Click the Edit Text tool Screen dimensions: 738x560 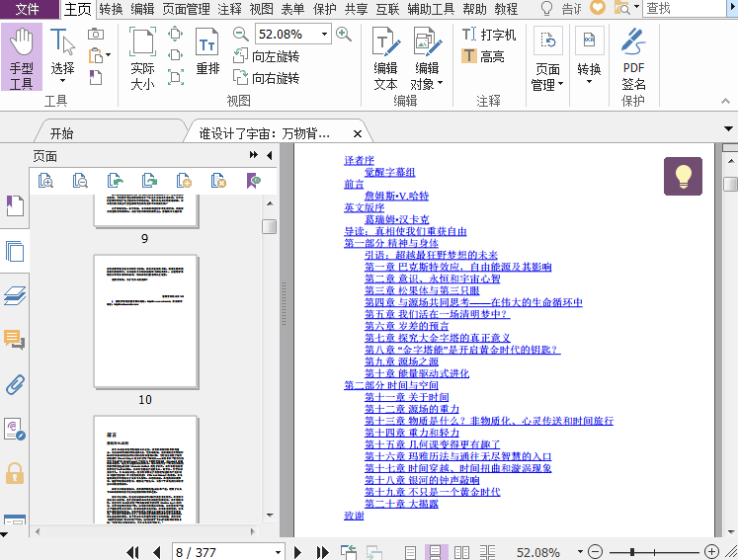[385, 58]
